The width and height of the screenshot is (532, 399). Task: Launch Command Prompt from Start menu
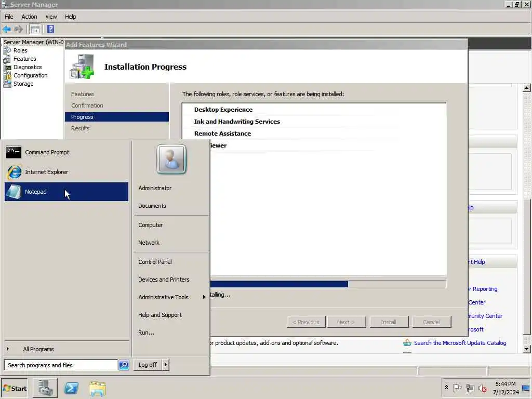(x=66, y=152)
